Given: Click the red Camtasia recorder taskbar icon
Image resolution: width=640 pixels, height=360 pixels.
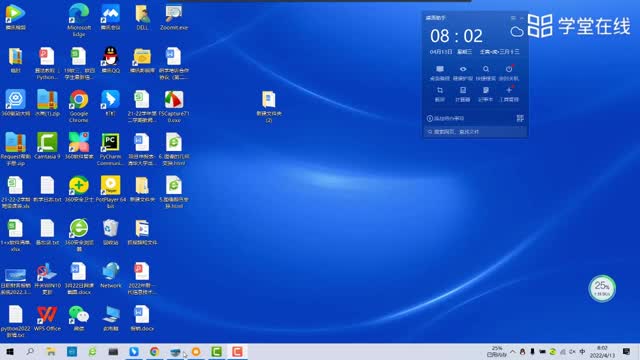Looking at the screenshot, I should pyautogui.click(x=237, y=352).
